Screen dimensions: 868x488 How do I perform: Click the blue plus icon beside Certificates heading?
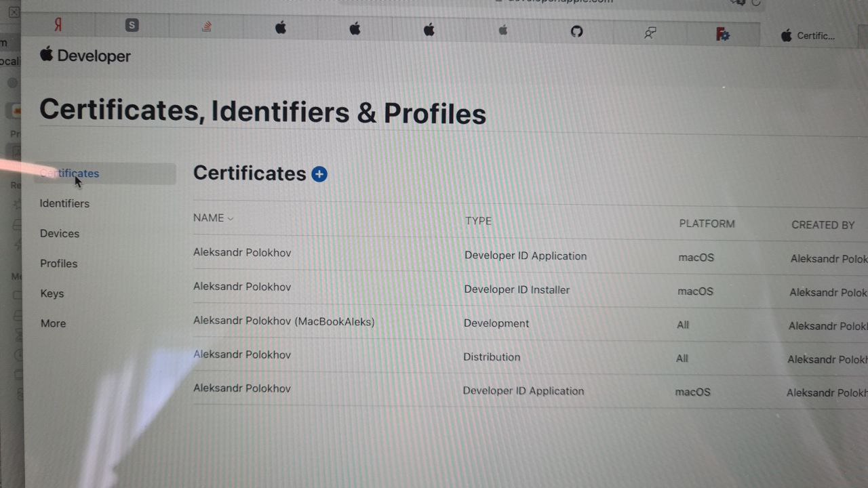319,174
